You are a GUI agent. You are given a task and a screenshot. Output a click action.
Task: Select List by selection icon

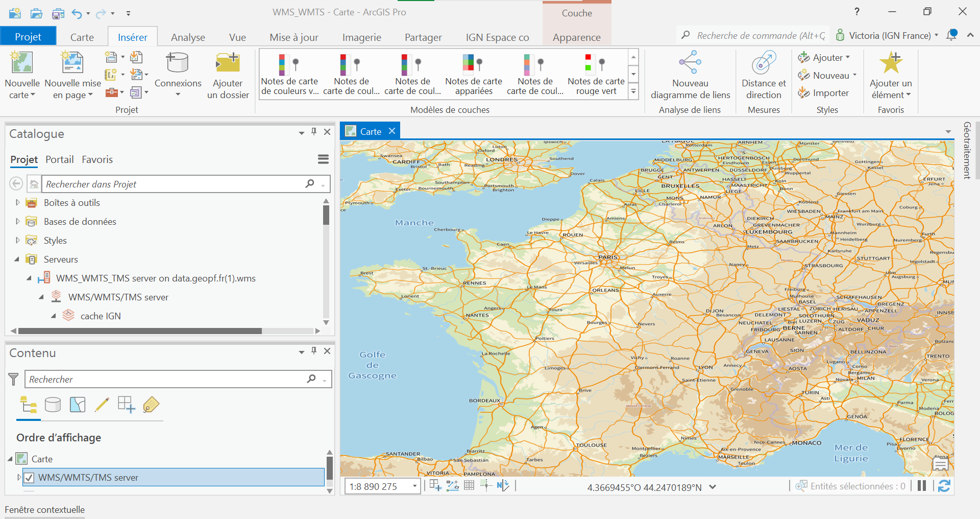tap(78, 405)
